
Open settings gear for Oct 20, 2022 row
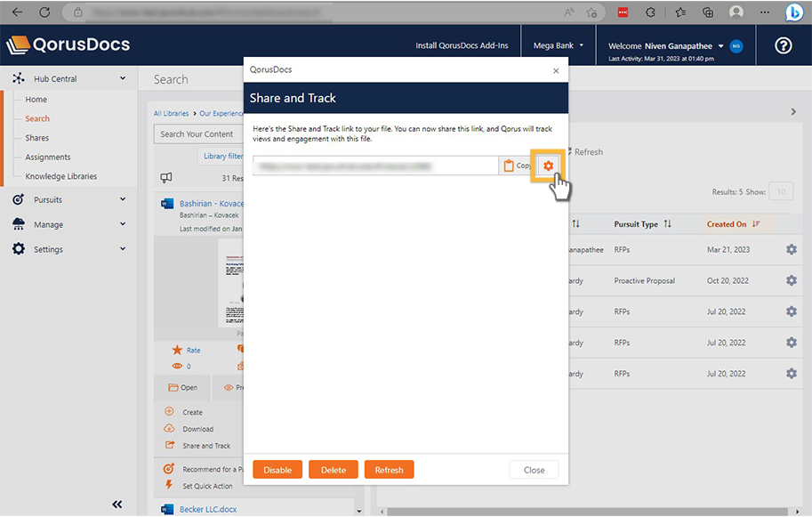(791, 280)
